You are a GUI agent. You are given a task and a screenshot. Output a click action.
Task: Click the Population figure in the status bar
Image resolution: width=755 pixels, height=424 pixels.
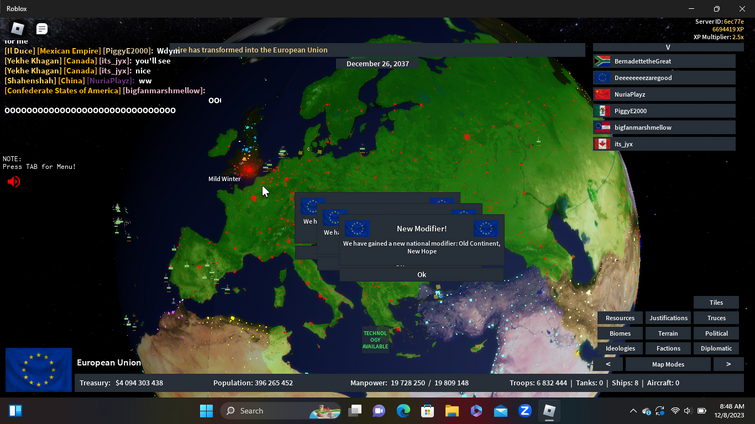[x=253, y=383]
